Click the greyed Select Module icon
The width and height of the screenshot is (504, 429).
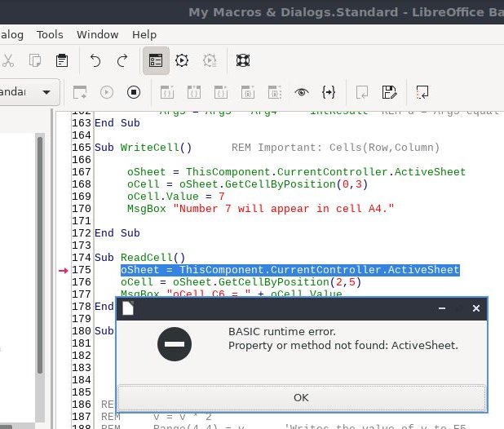210,60
